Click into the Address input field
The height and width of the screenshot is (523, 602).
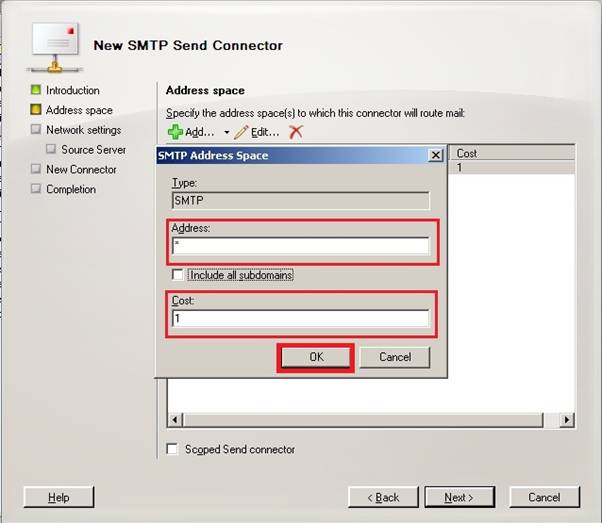pos(301,246)
